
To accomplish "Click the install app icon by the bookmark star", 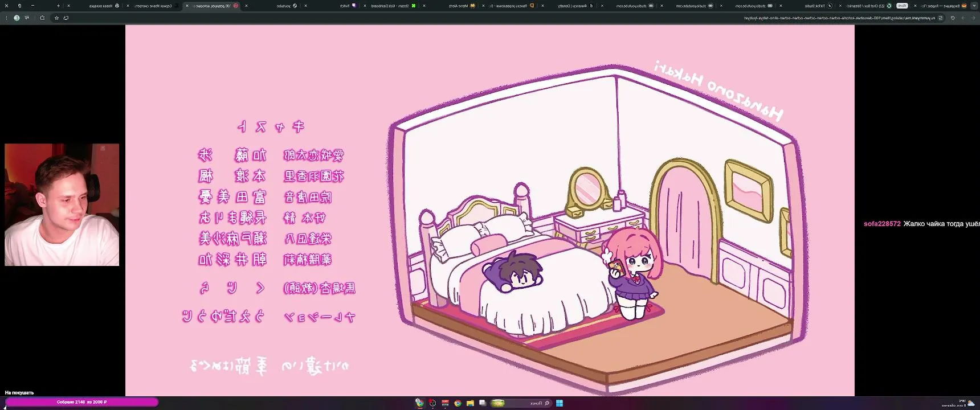I will point(66,18).
